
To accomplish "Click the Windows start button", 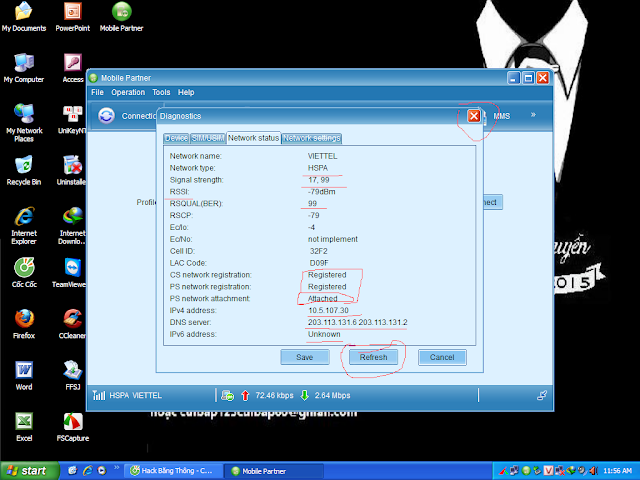I will coord(29,471).
